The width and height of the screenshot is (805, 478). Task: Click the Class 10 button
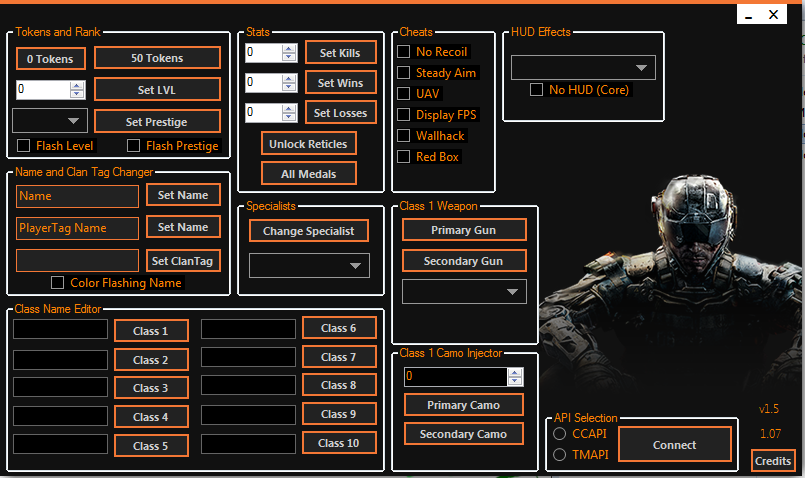pyautogui.click(x=339, y=443)
